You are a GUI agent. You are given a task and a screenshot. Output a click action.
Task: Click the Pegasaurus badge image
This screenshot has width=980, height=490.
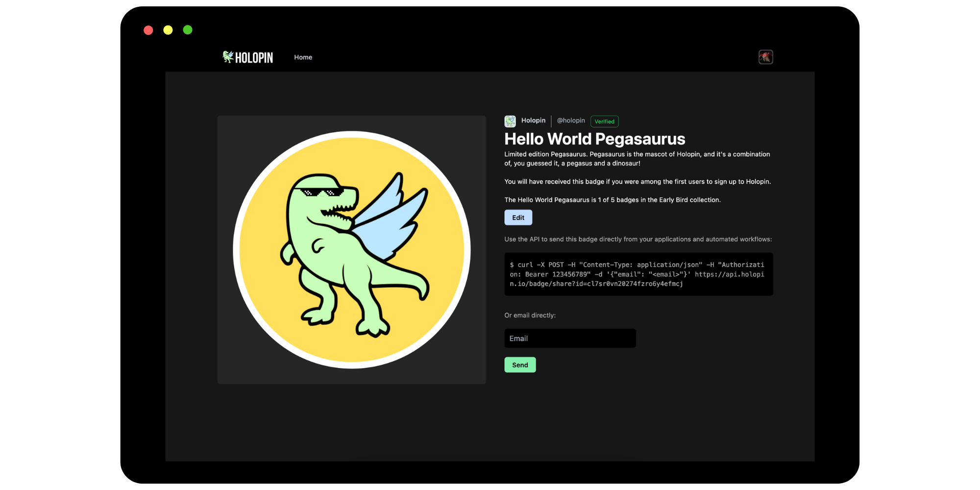pyautogui.click(x=352, y=250)
